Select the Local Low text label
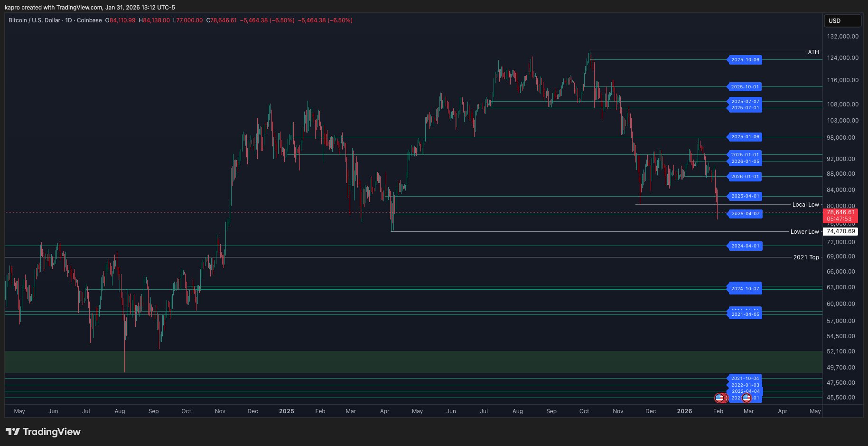The width and height of the screenshot is (868, 446). (805, 204)
